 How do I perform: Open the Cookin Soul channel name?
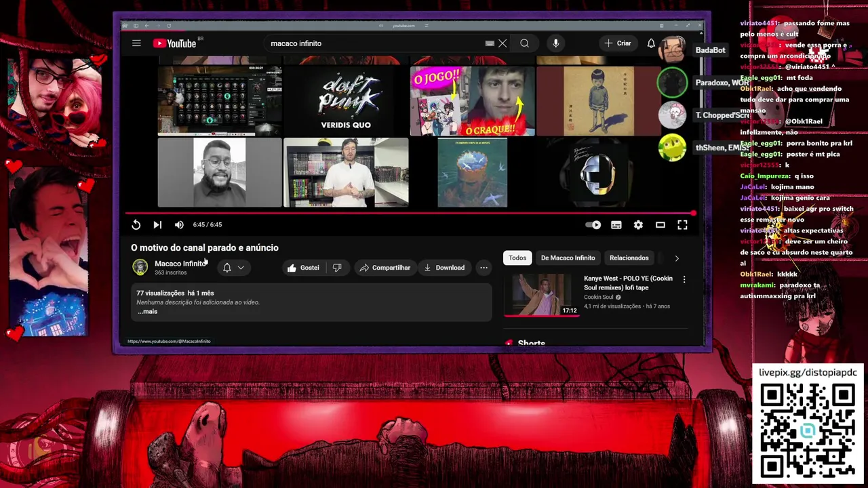[599, 298]
